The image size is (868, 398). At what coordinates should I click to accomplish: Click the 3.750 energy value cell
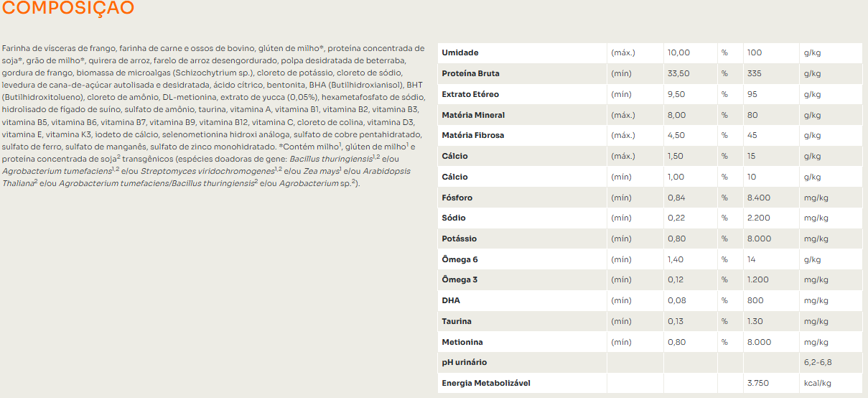click(759, 383)
